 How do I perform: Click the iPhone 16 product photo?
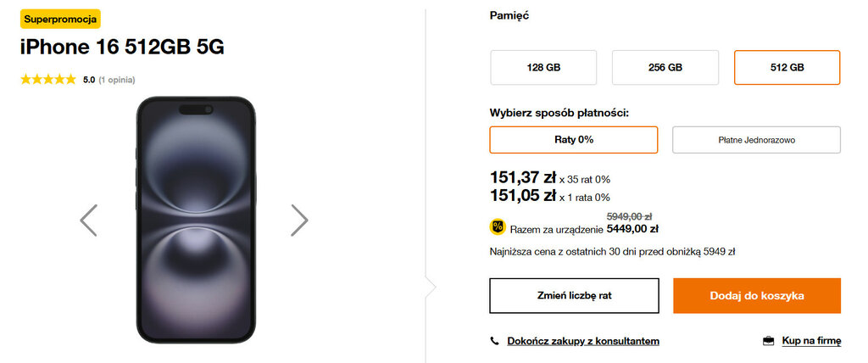(x=195, y=220)
